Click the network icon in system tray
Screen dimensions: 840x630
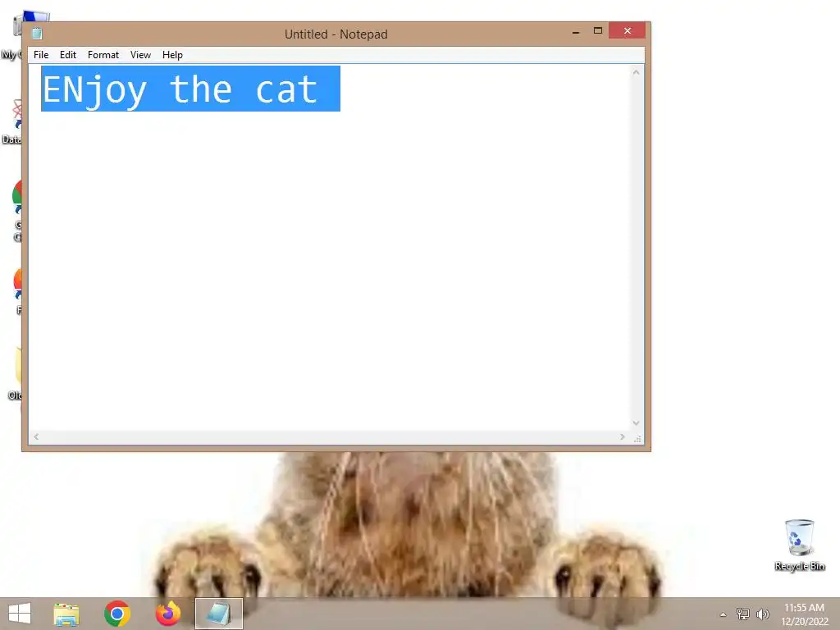coord(742,614)
